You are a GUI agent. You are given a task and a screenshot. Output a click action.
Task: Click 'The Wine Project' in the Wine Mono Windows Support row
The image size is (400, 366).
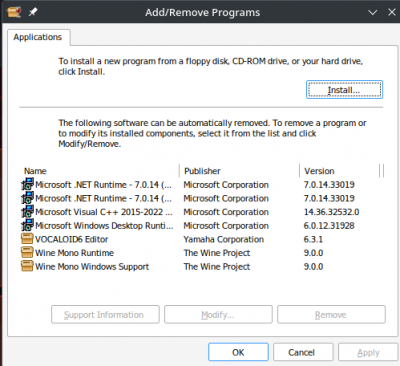click(217, 267)
